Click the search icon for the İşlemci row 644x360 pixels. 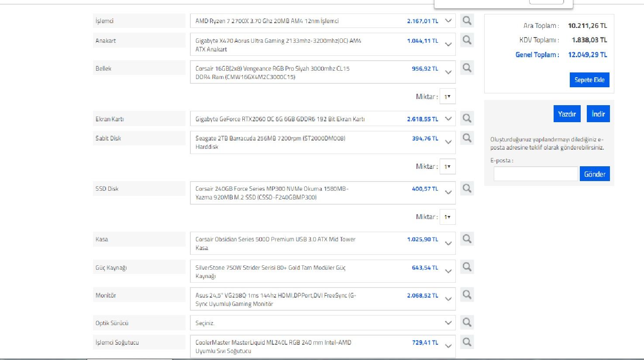point(467,21)
